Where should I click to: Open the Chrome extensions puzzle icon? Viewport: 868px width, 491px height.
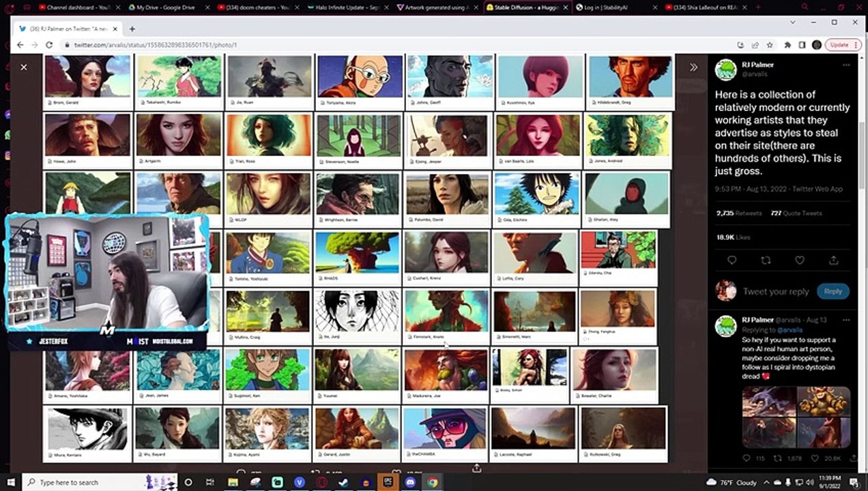[x=787, y=45]
